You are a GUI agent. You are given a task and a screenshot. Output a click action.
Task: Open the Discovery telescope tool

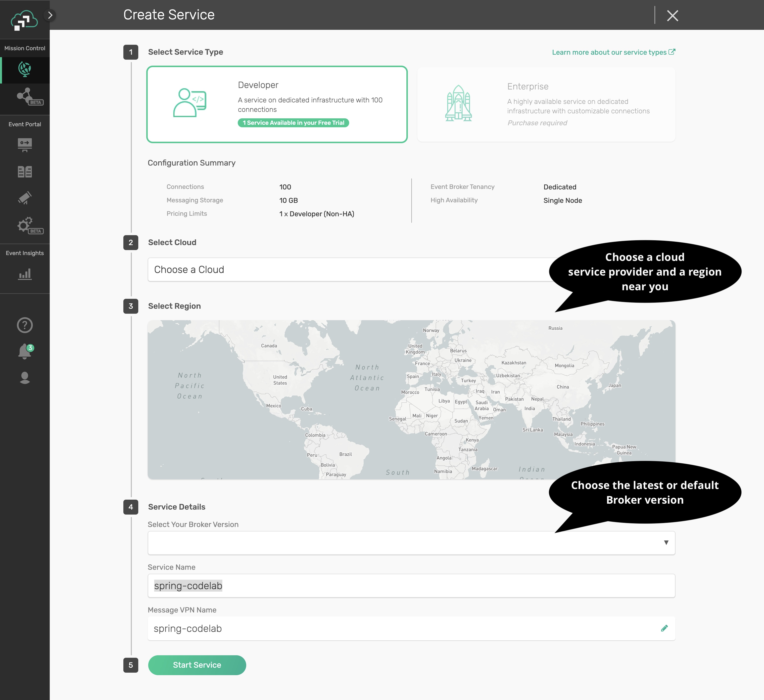click(x=24, y=198)
